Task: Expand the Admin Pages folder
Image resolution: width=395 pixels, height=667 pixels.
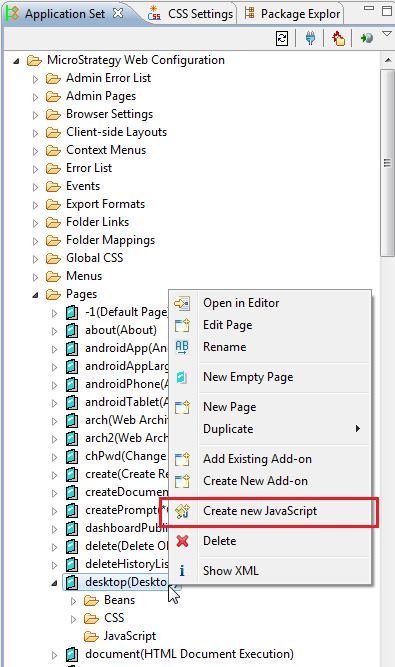Action: point(35,97)
